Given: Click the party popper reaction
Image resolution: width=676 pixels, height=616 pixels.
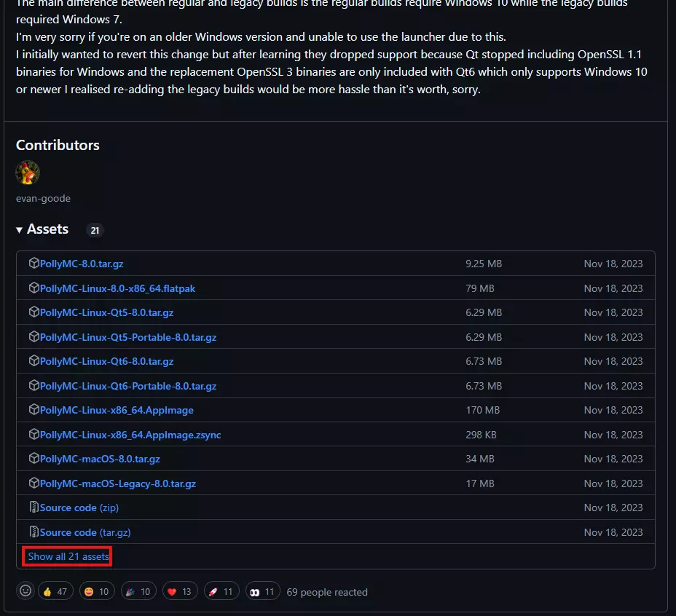Looking at the screenshot, I should [138, 591].
